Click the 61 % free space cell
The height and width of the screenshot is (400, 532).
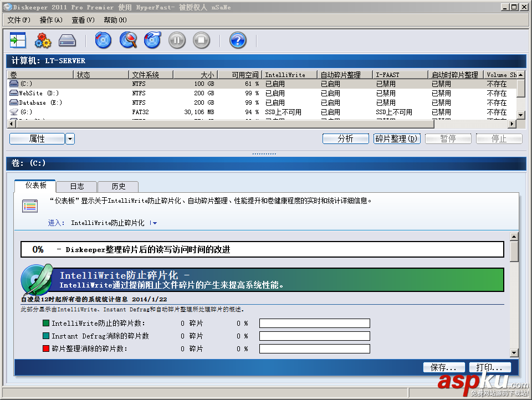pyautogui.click(x=252, y=84)
